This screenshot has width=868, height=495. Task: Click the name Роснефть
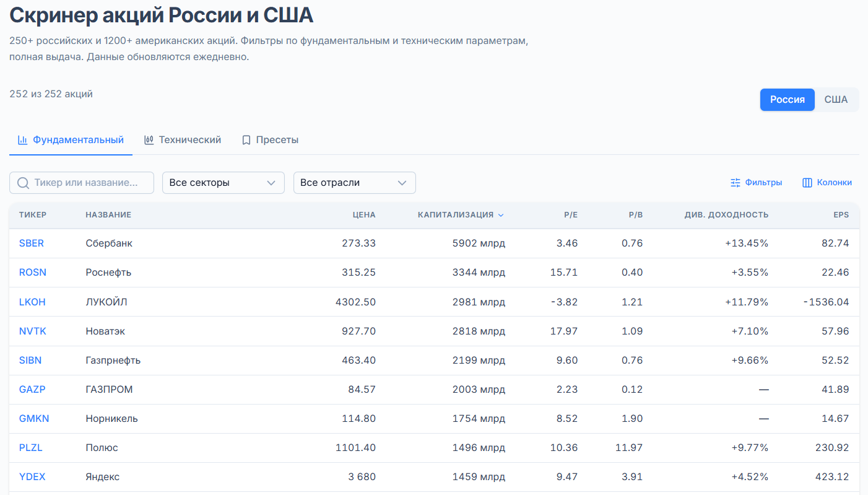tap(108, 273)
